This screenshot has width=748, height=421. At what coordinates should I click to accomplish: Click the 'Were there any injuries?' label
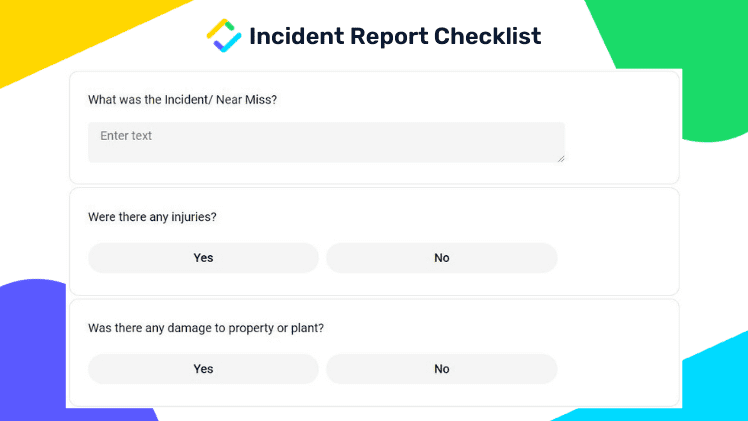(152, 217)
